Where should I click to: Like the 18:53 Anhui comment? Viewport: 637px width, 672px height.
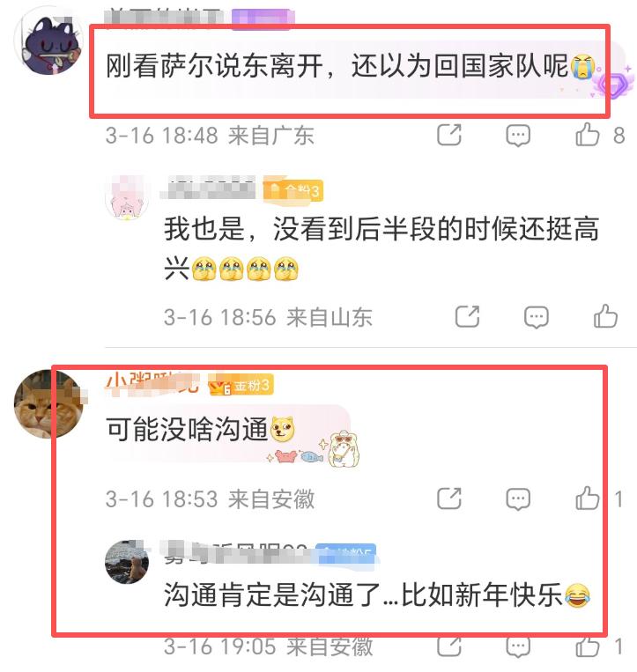(588, 498)
